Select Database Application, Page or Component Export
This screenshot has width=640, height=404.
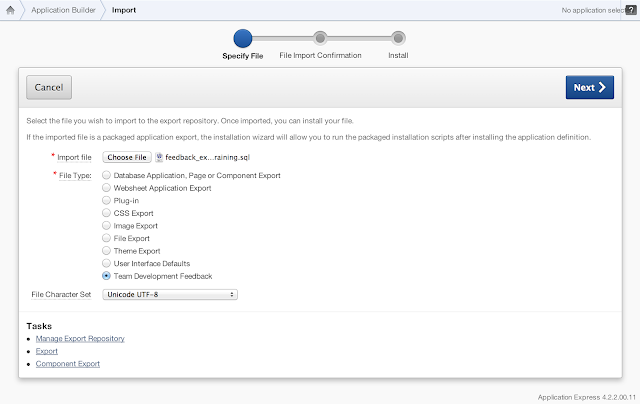point(107,176)
